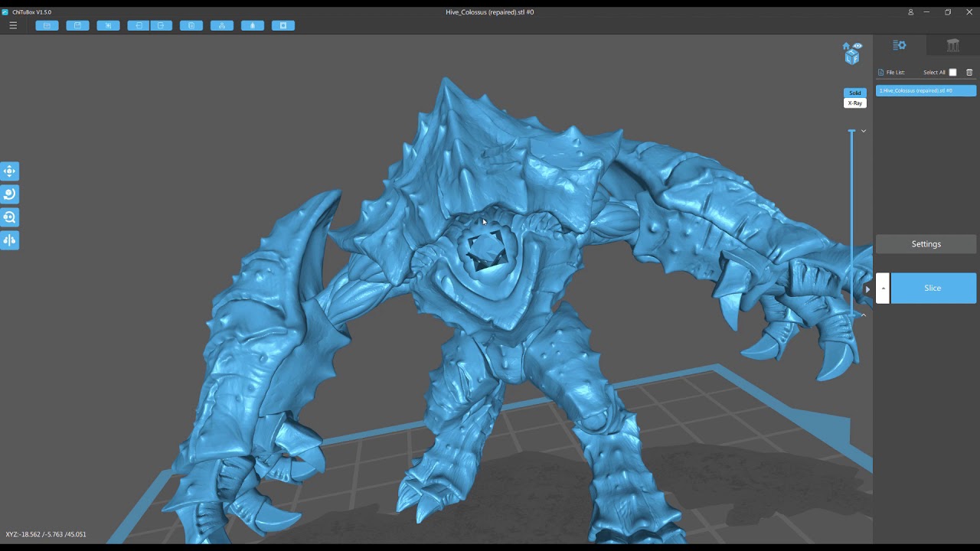The width and height of the screenshot is (980, 551).
Task: Click the Redo toolbar icon
Action: coord(161,25)
